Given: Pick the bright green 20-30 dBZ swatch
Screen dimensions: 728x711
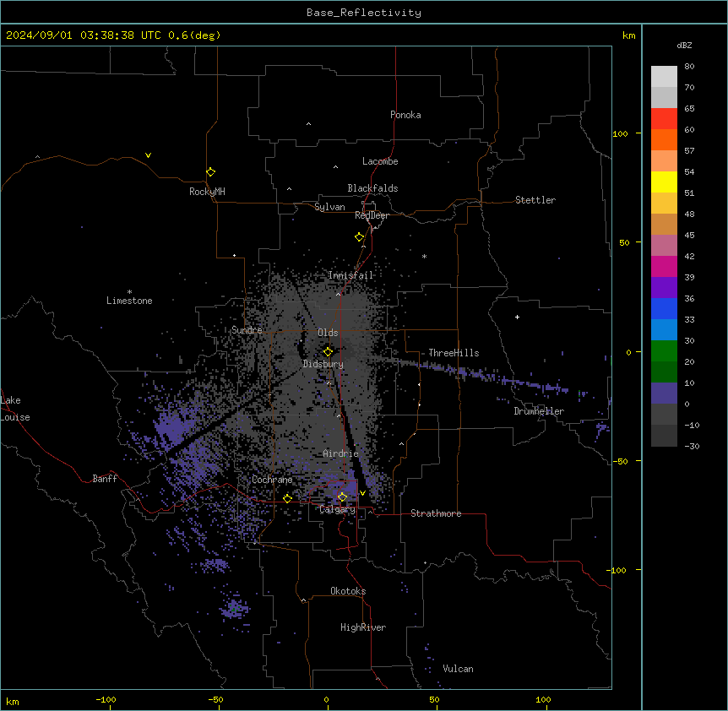Looking at the screenshot, I should (x=664, y=351).
